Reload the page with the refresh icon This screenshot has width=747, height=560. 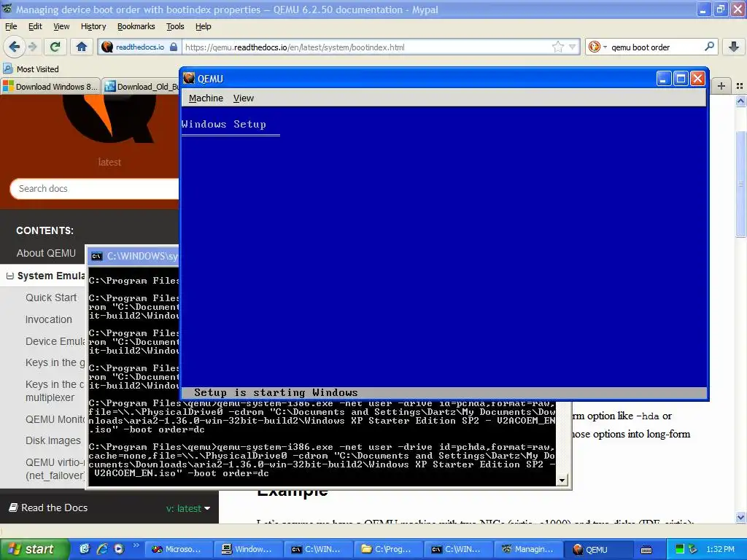coord(55,47)
